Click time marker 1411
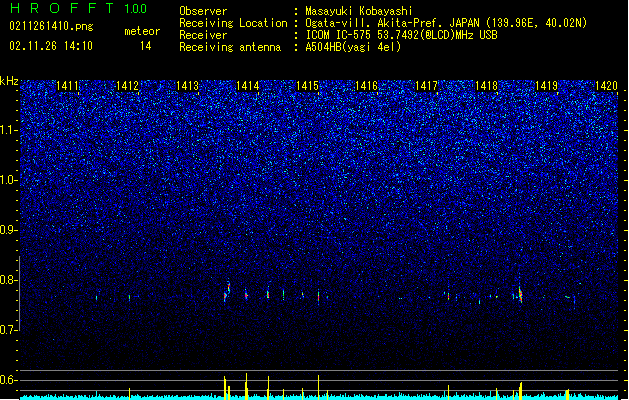Viewport: 629px width, 400px height. [x=67, y=85]
